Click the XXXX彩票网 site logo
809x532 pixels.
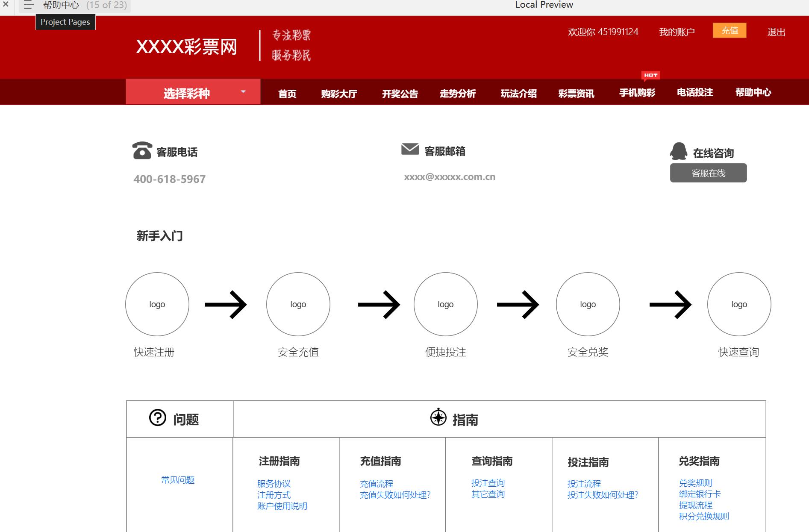[x=186, y=47]
